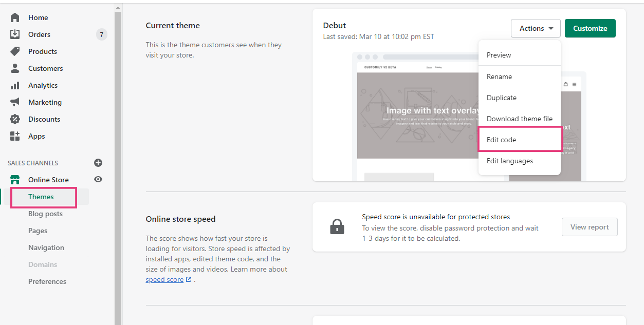The image size is (644, 325).
Task: Select Download theme file
Action: click(x=520, y=118)
